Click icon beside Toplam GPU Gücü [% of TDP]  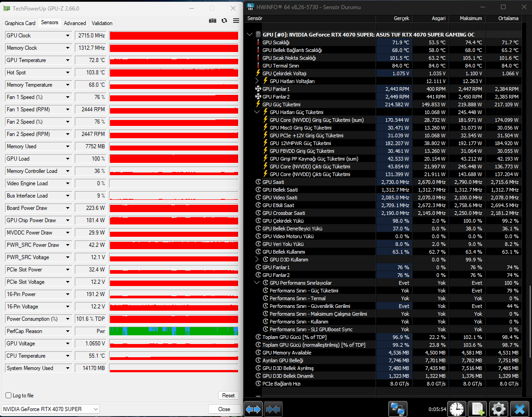pyautogui.click(x=258, y=337)
